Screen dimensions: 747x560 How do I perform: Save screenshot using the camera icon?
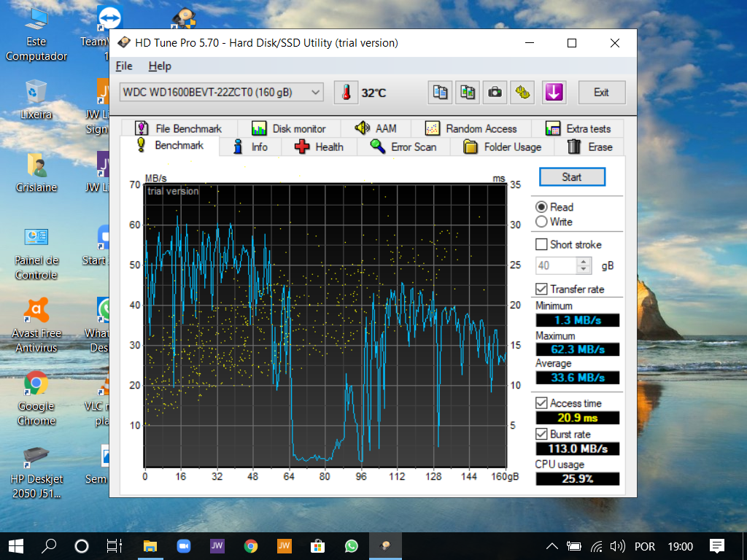click(x=495, y=93)
